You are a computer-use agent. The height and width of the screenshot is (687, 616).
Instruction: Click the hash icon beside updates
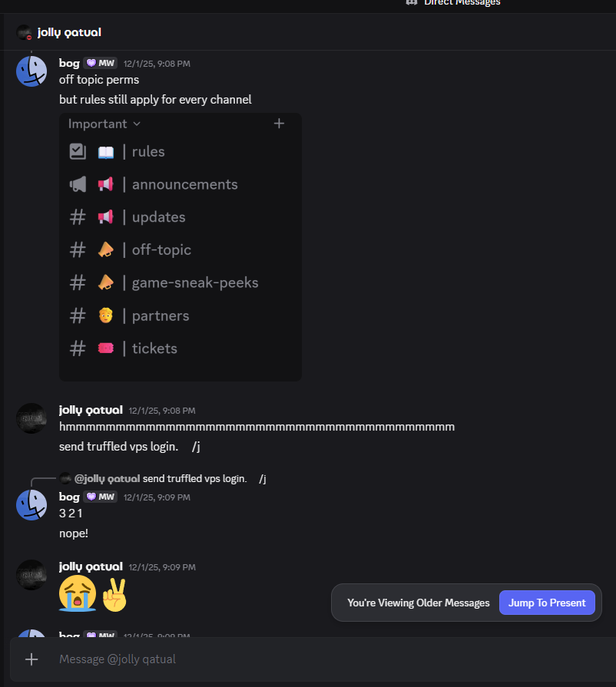point(78,217)
